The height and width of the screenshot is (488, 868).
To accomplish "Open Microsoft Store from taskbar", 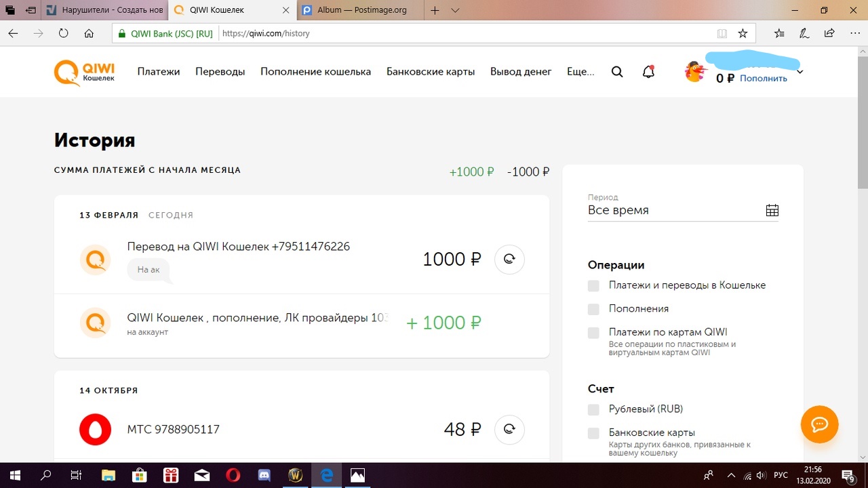I will point(139,475).
